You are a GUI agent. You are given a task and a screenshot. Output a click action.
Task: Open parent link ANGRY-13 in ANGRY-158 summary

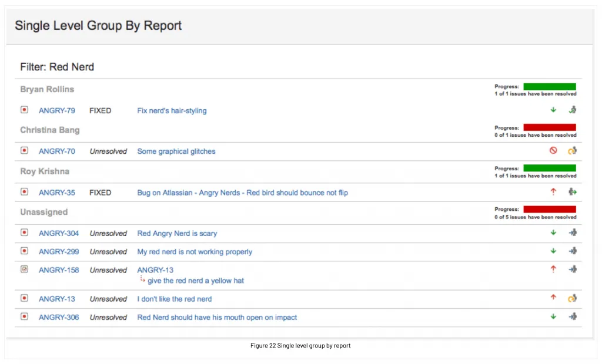tap(155, 270)
